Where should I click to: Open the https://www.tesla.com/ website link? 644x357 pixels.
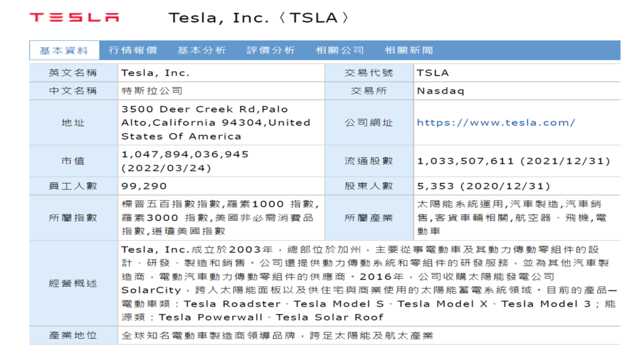point(496,123)
